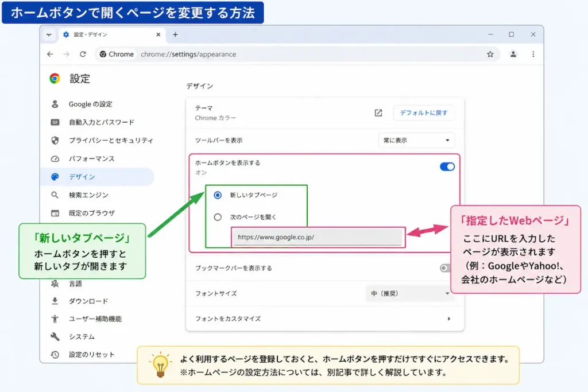This screenshot has width=588, height=392.
Task: Maximize the Chrome window
Action: pos(512,34)
